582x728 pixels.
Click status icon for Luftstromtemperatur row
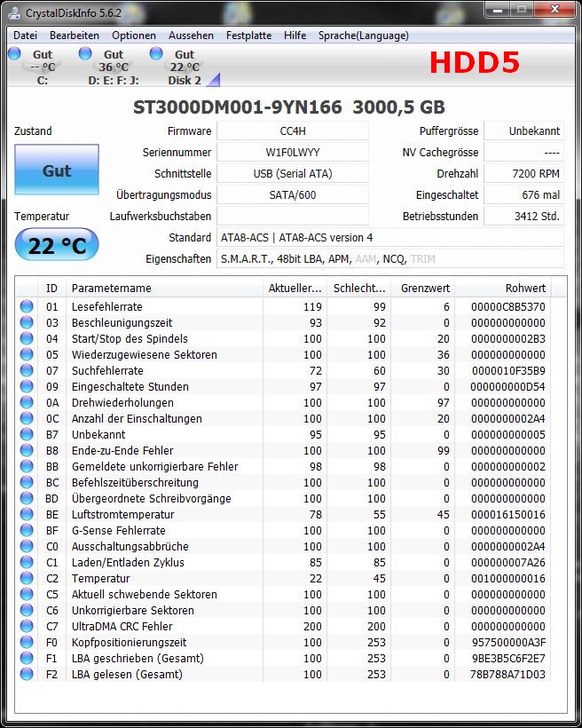27,514
